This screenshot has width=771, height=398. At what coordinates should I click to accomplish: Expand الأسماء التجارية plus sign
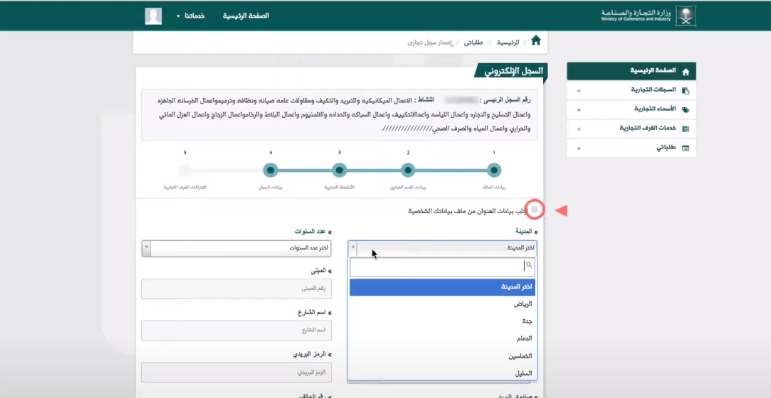point(578,109)
